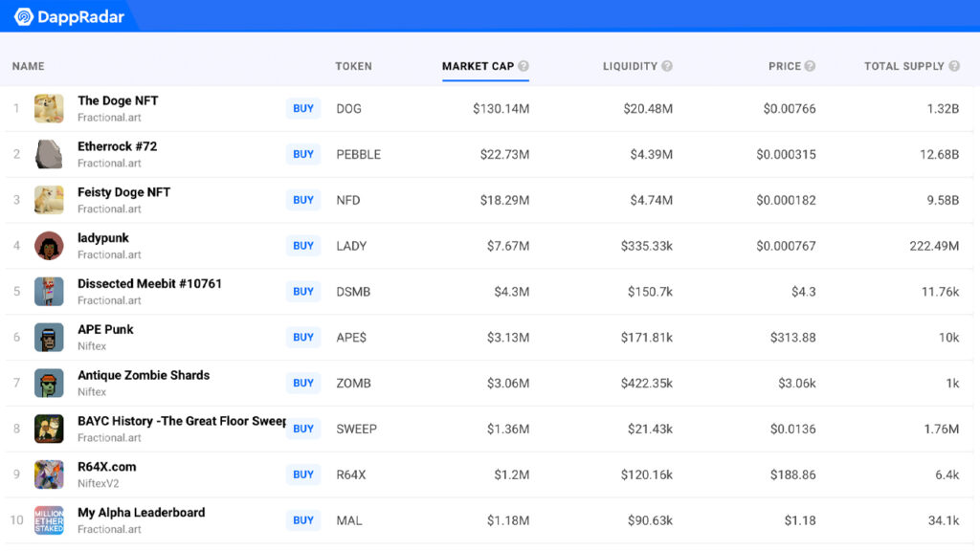Sort by the Total Supply column
This screenshot has height=551, width=980.
click(x=903, y=66)
